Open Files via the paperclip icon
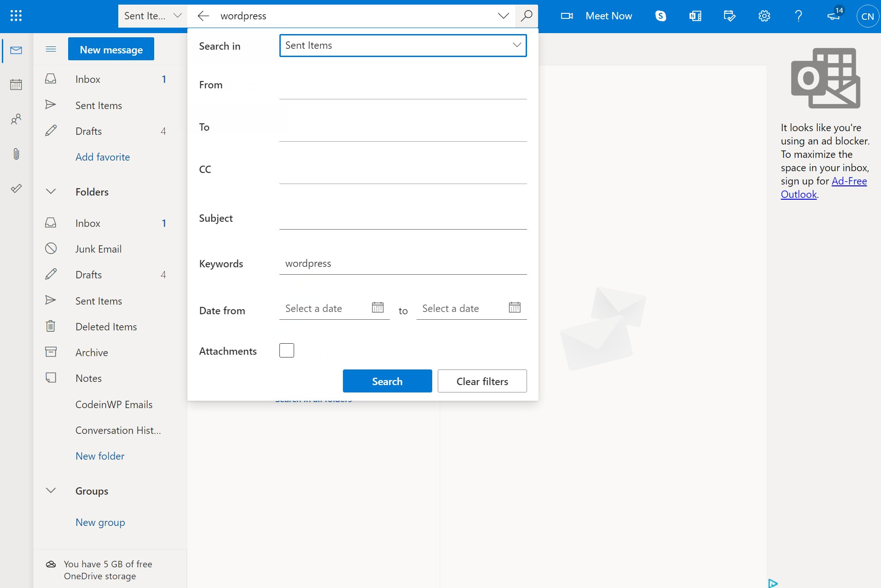 click(x=17, y=154)
